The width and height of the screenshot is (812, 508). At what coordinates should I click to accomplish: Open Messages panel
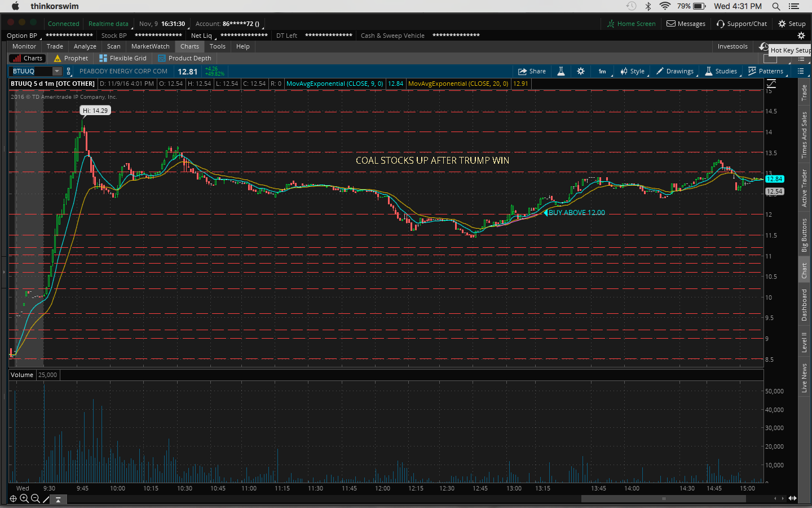click(x=686, y=24)
